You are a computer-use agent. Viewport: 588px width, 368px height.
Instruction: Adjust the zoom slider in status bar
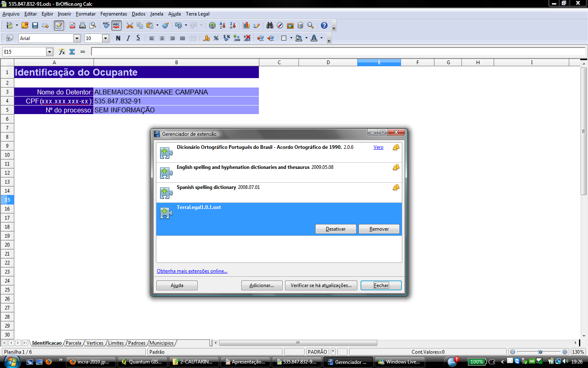[540, 352]
